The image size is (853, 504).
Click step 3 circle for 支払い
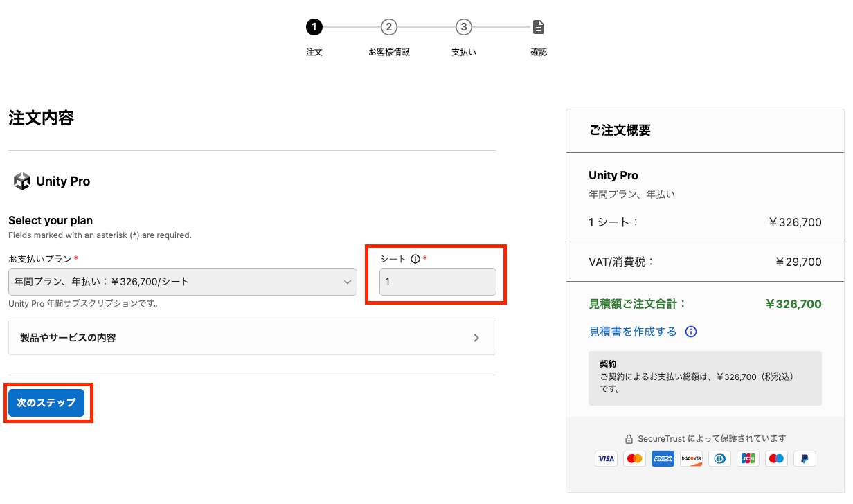(x=464, y=27)
